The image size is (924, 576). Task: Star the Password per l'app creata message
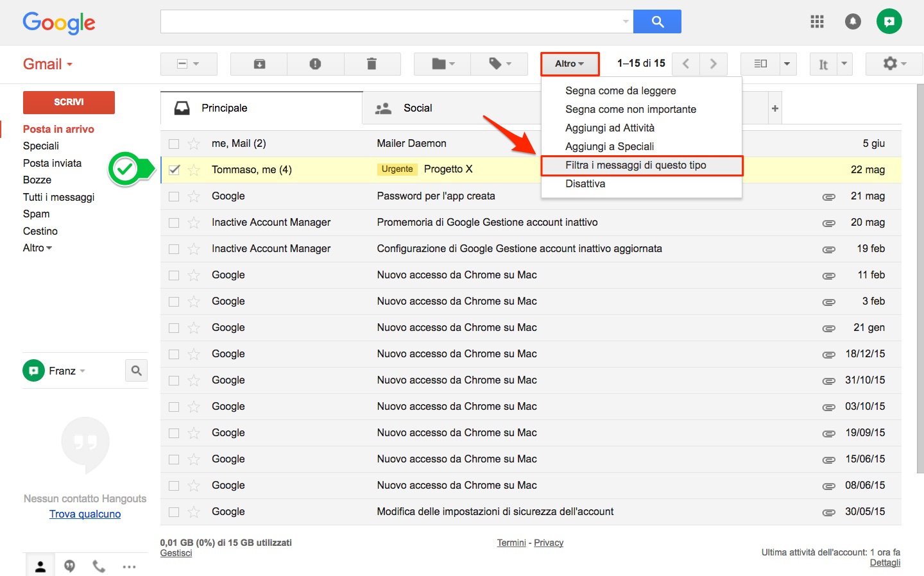point(194,196)
